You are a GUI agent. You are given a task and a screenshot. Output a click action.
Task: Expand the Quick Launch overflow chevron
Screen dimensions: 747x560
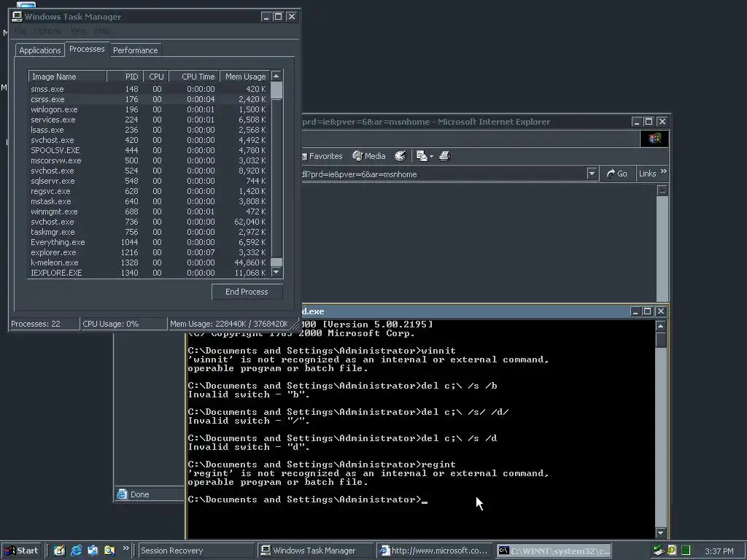pyautogui.click(x=125, y=548)
